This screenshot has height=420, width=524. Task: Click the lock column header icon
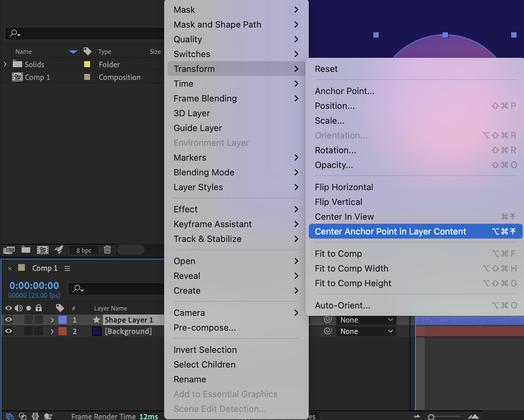click(x=39, y=308)
